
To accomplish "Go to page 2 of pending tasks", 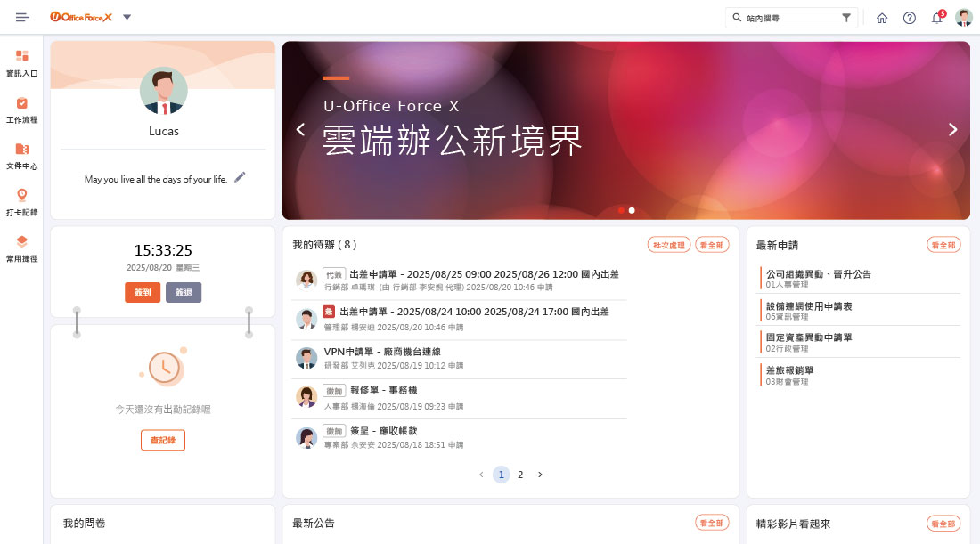I will (520, 475).
